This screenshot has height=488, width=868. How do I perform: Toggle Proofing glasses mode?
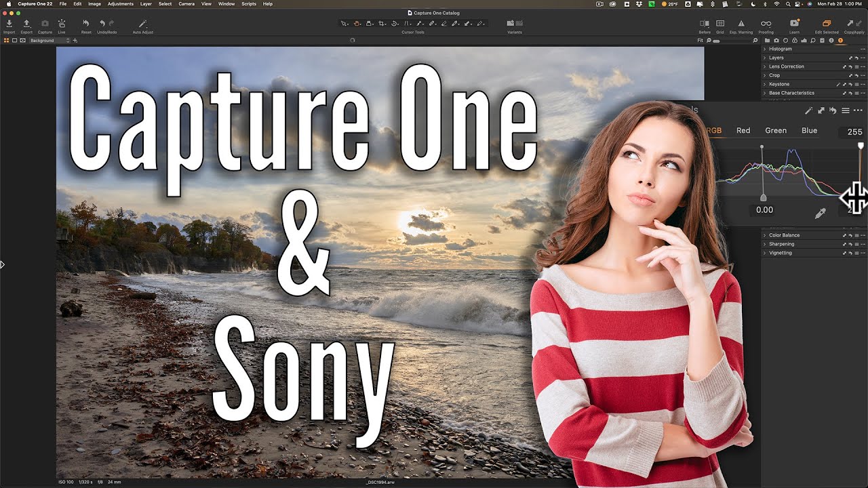766,24
